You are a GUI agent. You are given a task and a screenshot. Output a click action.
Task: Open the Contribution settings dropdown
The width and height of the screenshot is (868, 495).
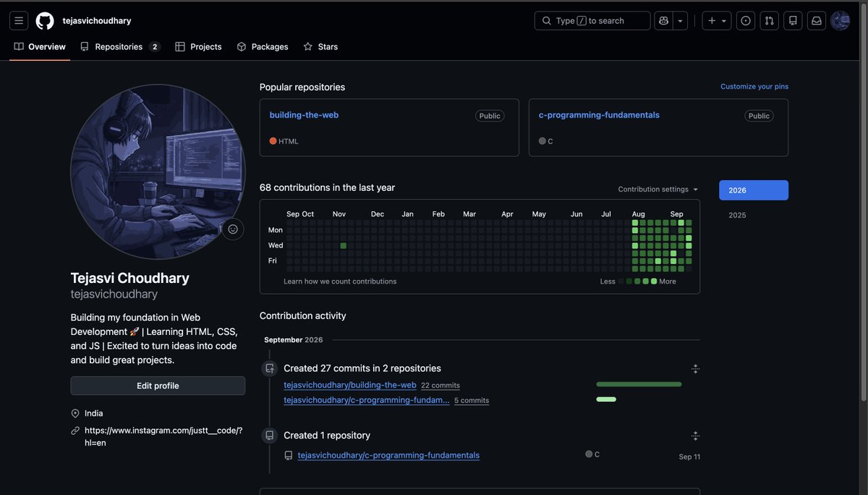[658, 190]
